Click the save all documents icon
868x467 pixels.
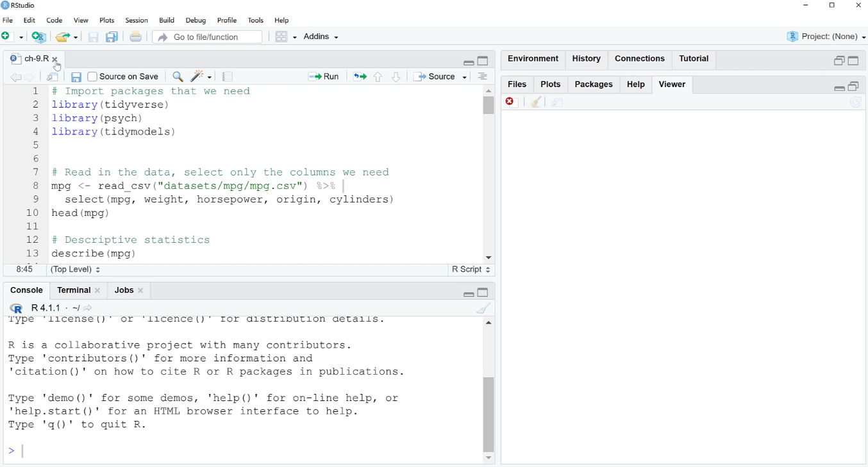(x=112, y=37)
